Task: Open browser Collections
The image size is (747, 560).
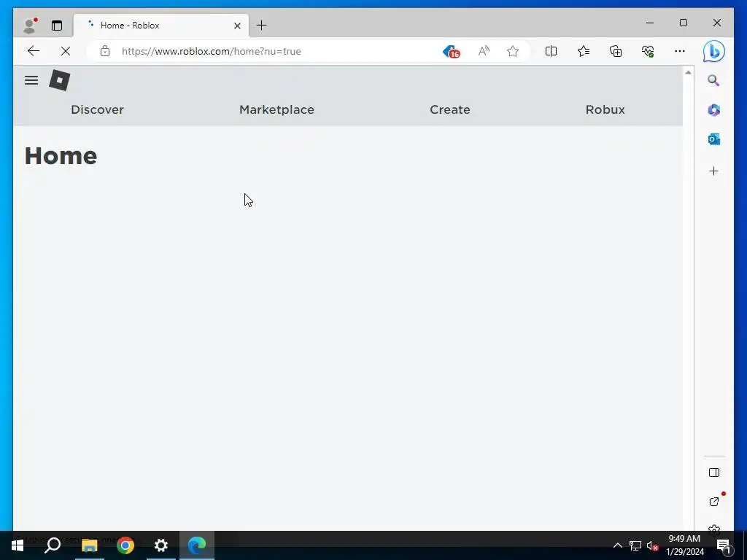Action: 616,51
